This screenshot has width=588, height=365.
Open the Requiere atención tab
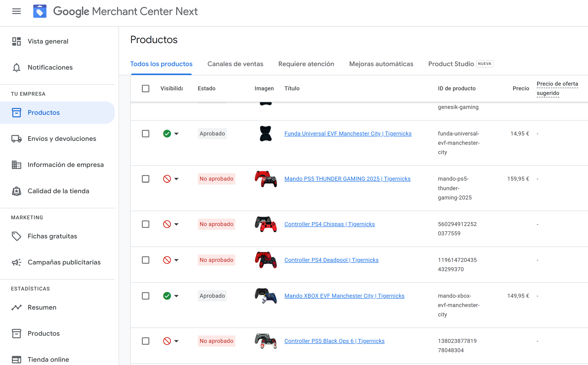pyautogui.click(x=306, y=64)
